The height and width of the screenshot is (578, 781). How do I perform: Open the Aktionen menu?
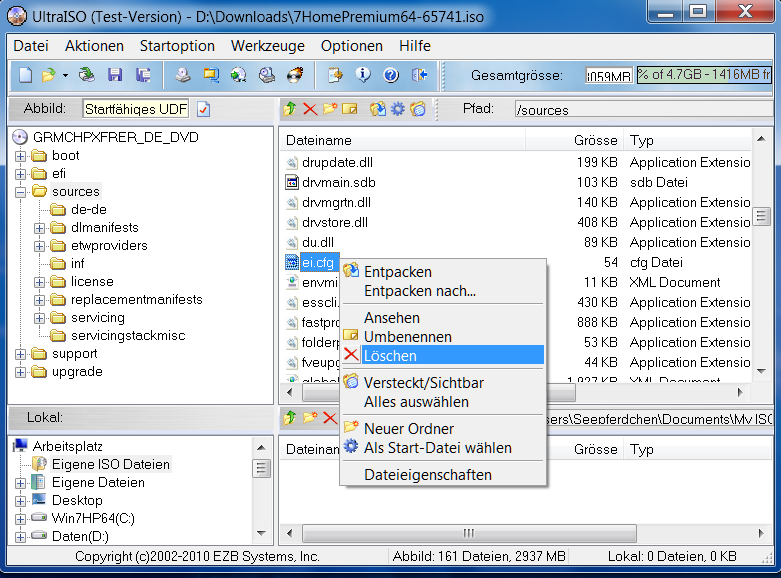coord(94,46)
